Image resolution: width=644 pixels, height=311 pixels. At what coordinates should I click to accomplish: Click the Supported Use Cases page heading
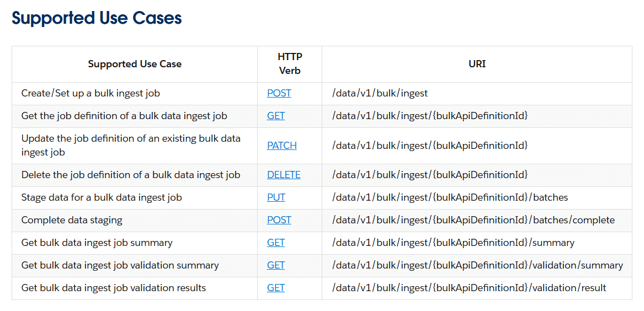point(97,18)
